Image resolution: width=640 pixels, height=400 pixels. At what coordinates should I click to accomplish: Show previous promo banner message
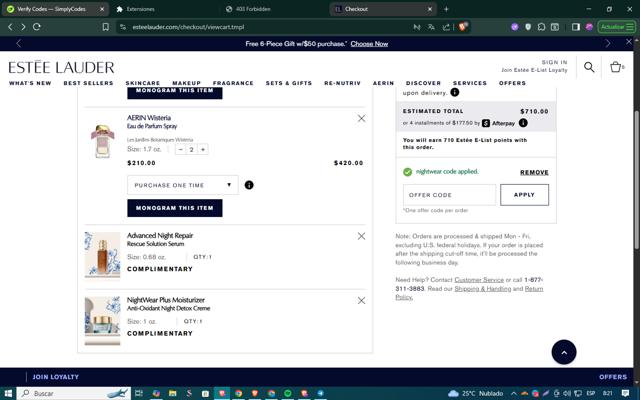(18, 43)
